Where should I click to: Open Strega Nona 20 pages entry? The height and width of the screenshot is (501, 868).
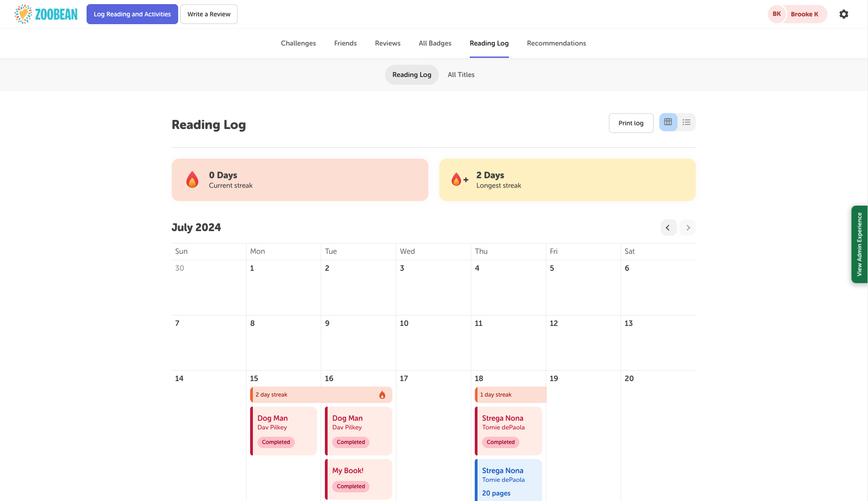tap(508, 480)
